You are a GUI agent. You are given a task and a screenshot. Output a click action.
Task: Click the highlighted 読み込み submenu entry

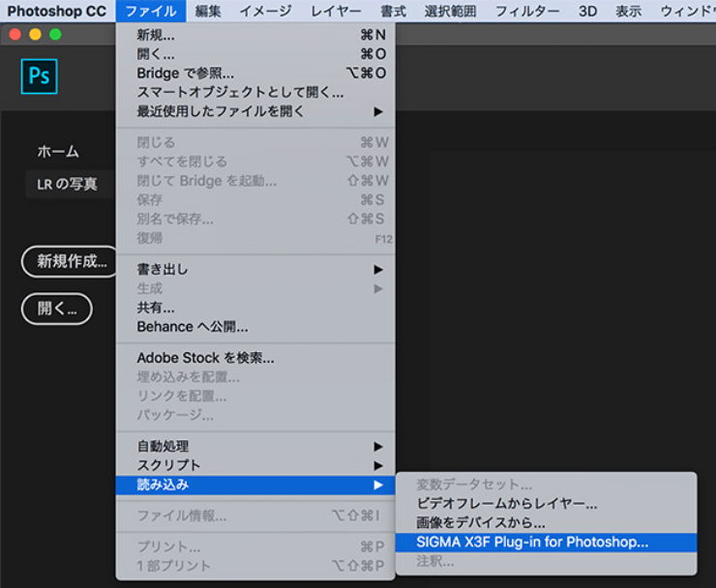pyautogui.click(x=255, y=485)
